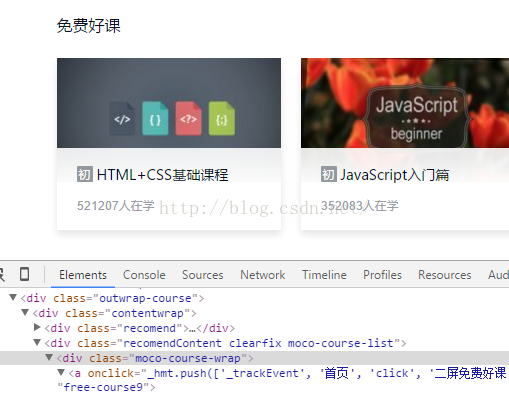Open the Timeline tab

(x=324, y=275)
